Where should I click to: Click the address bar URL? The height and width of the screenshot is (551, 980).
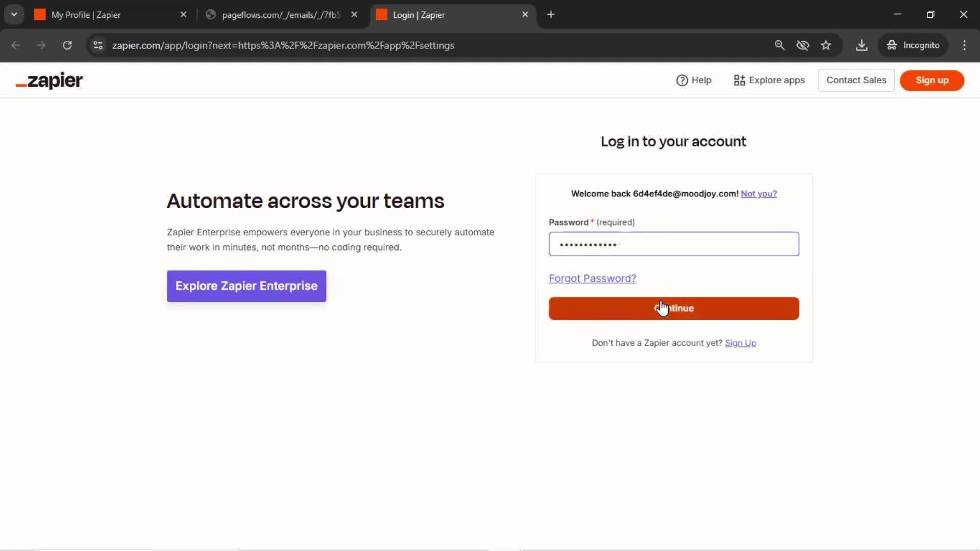pos(283,45)
